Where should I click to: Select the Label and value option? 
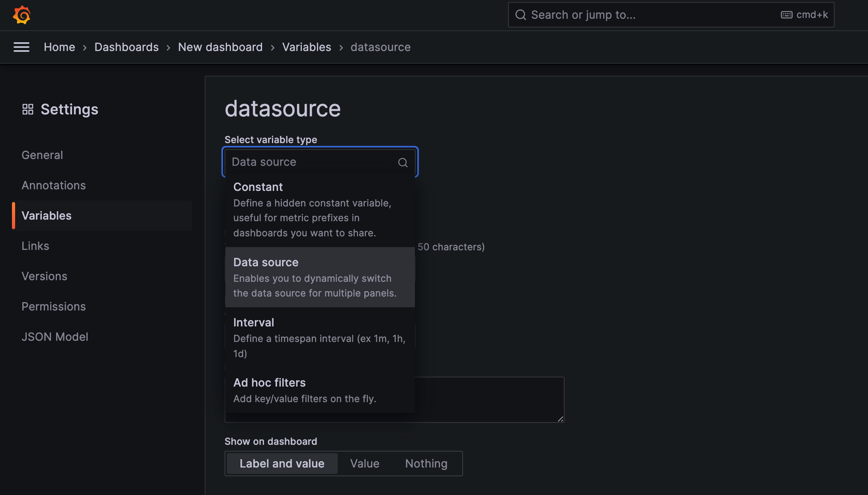tap(282, 463)
